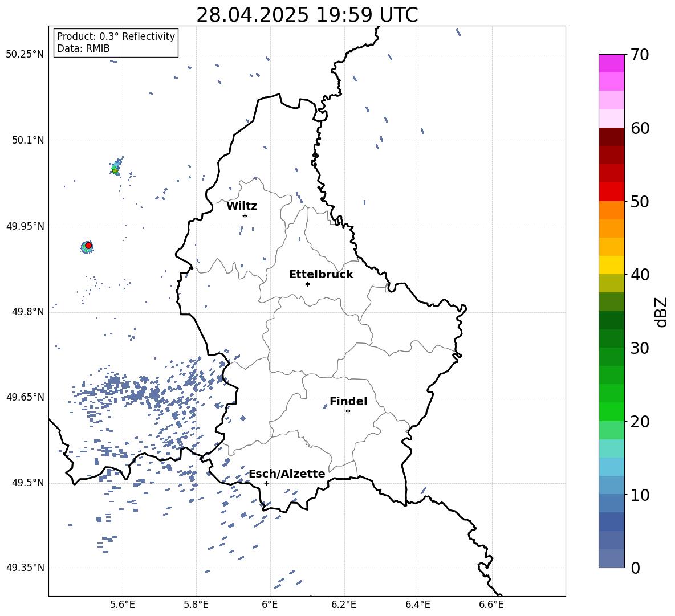The image size is (675, 616).
Task: Click the 49.35°N latitude label
Action: pyautogui.click(x=25, y=568)
